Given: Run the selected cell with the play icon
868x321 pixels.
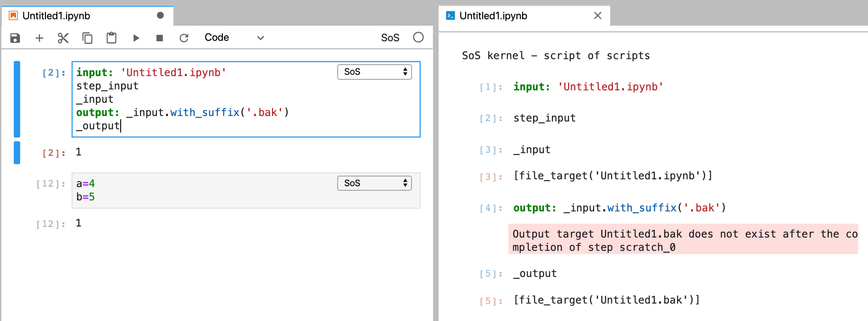Looking at the screenshot, I should (x=136, y=38).
